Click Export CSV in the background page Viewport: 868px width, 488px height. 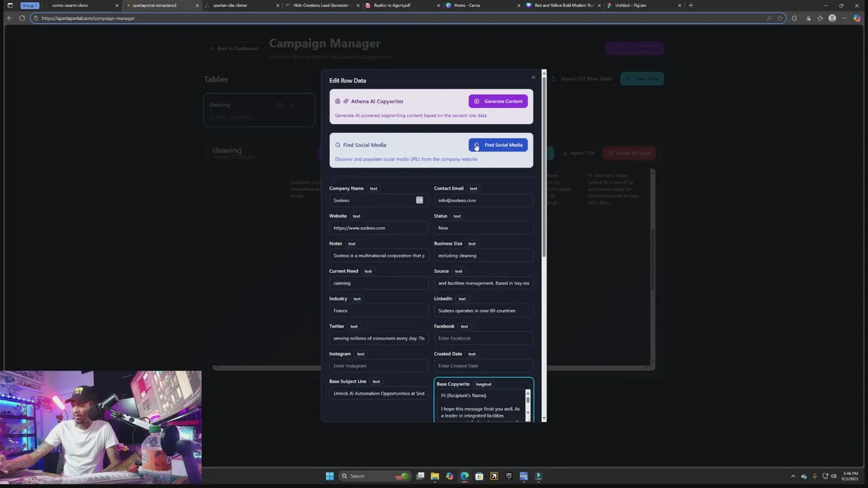click(x=578, y=153)
